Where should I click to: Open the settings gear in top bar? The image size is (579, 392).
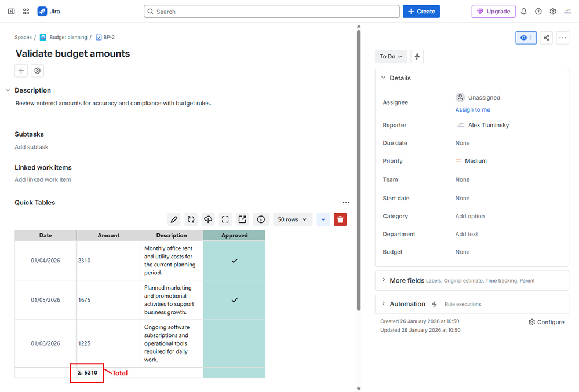553,12
